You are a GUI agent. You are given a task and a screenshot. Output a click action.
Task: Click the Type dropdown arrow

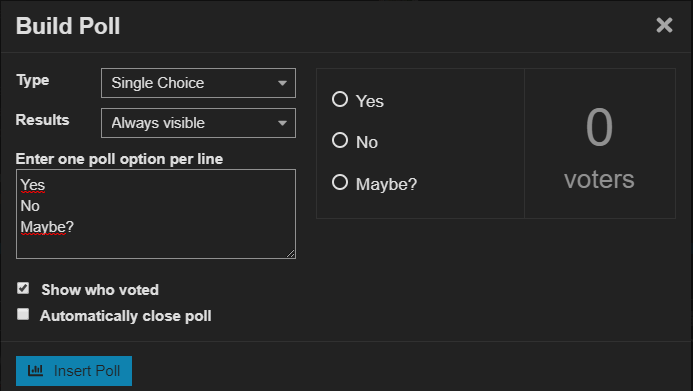[282, 83]
